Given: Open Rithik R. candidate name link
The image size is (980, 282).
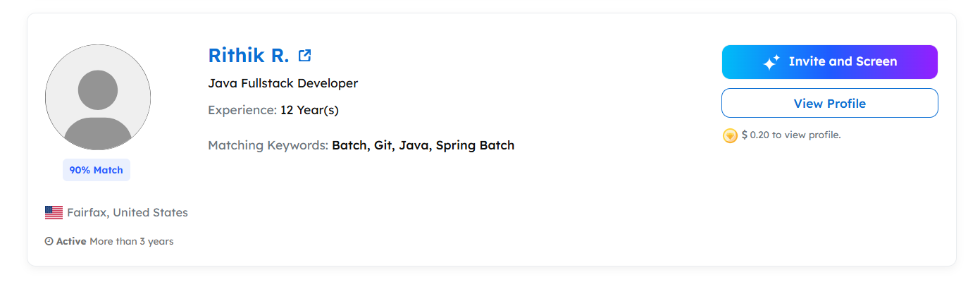Looking at the screenshot, I should [249, 56].
